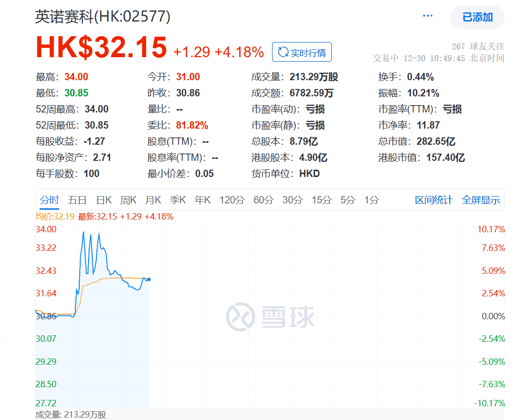Open 区间统计 interval statistics
The height and width of the screenshot is (420, 526).
[434, 200]
